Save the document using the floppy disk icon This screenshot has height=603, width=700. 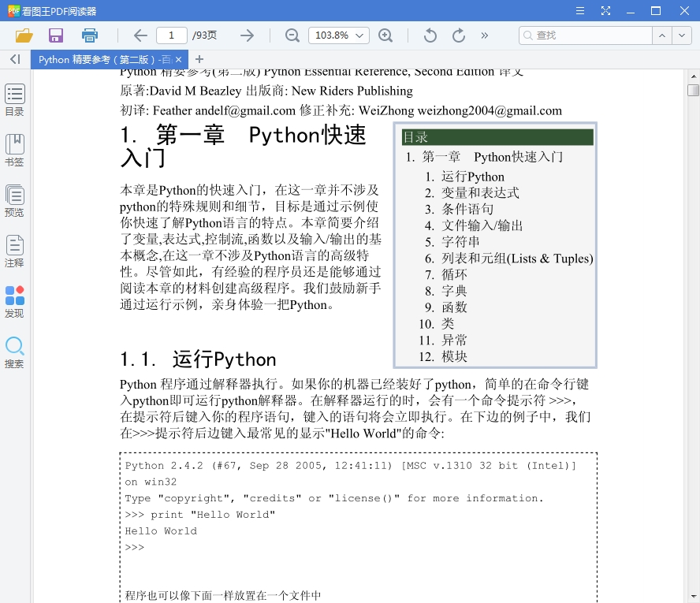56,35
